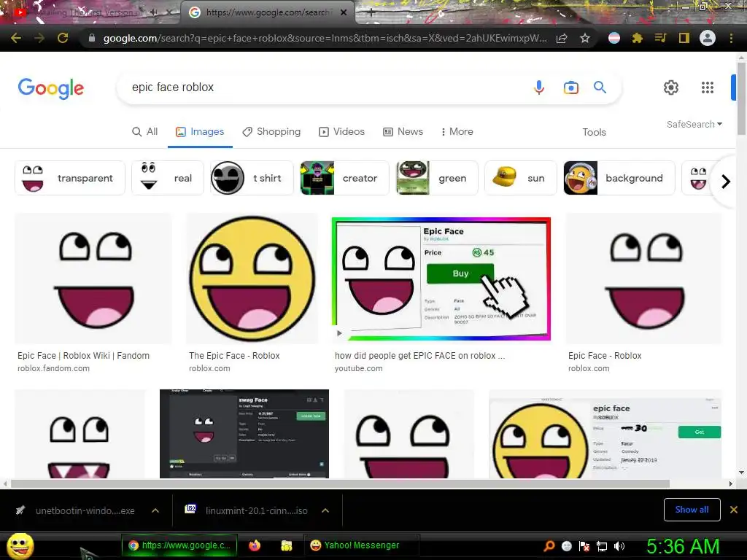747x560 pixels.
Task: Open the Start menu smiley icon
Action: point(20,545)
